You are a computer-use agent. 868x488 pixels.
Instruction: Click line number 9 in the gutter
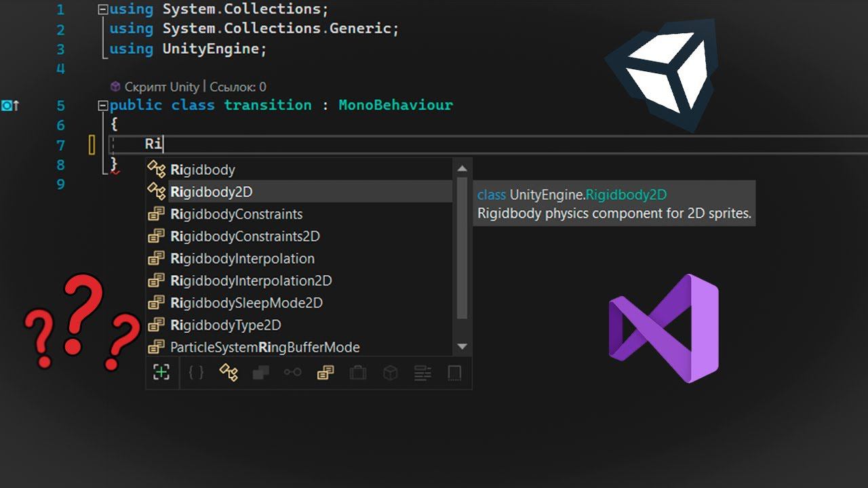pyautogui.click(x=60, y=184)
